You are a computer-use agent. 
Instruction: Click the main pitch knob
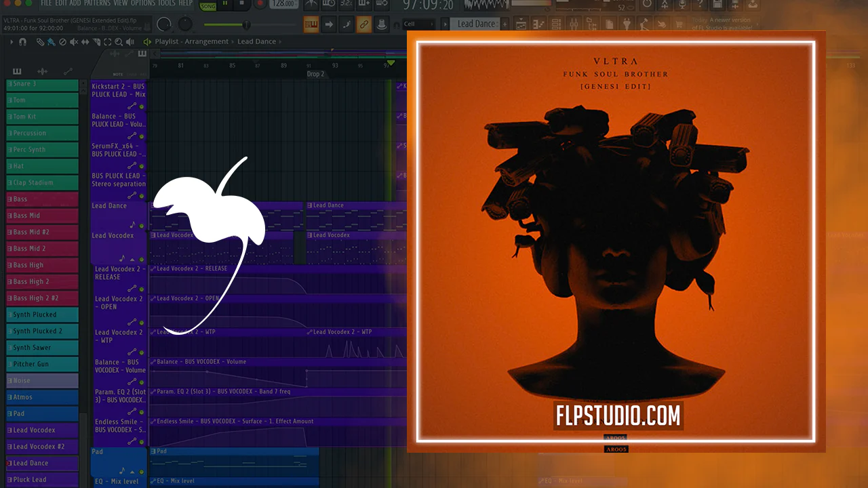185,25
